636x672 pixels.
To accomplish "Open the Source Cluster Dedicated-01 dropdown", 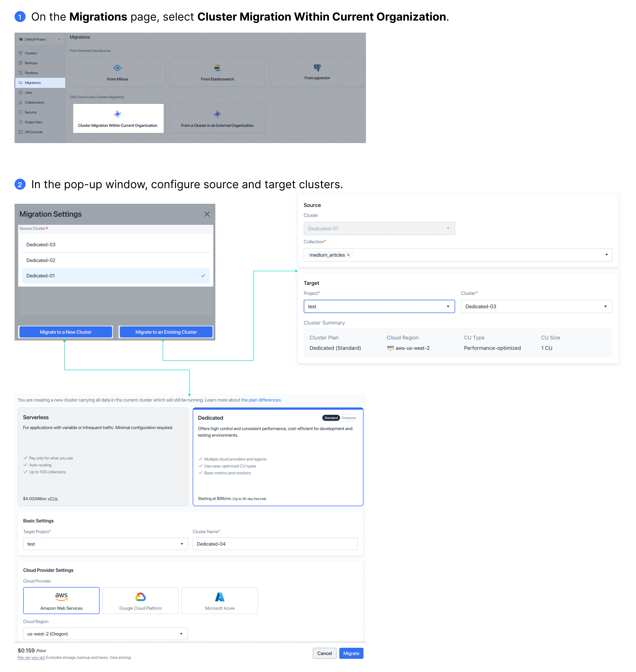I will 379,228.
